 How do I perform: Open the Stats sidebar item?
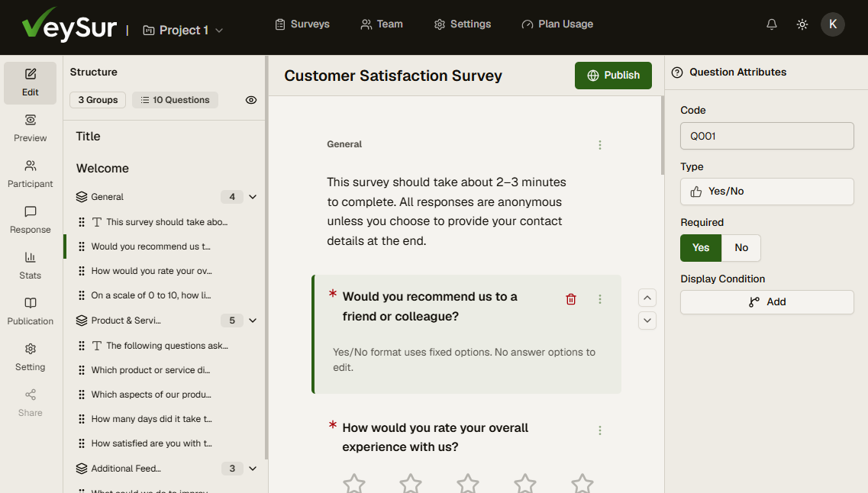click(x=30, y=266)
